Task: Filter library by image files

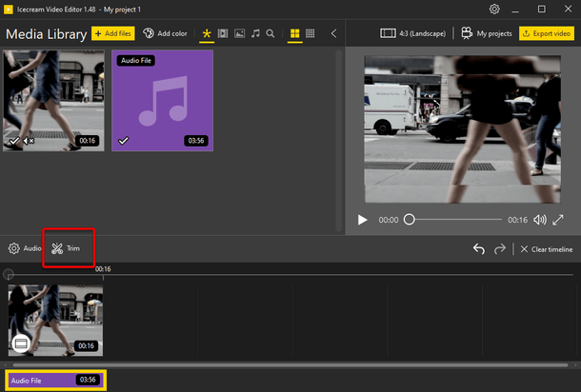Action: coord(239,33)
